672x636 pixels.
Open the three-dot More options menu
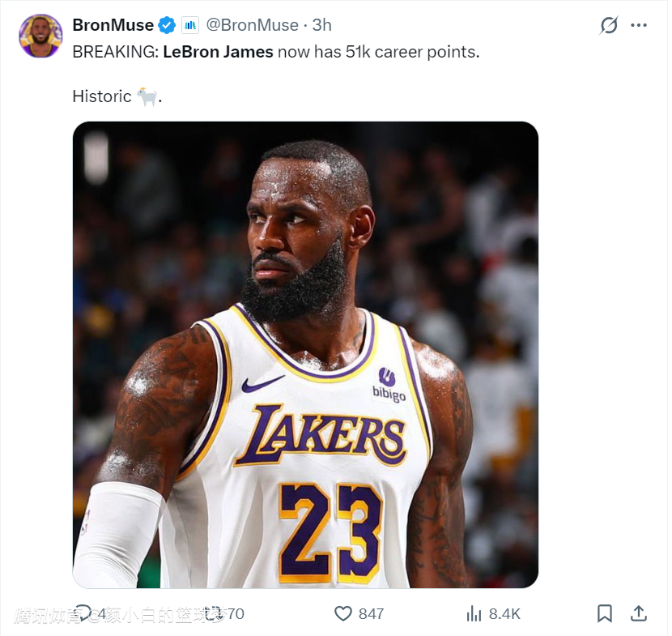[639, 26]
